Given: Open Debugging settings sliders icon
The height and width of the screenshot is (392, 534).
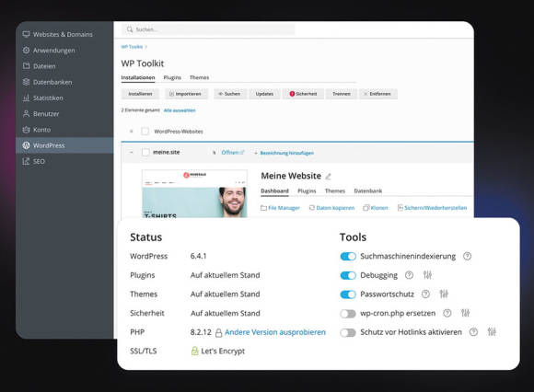Looking at the screenshot, I should tap(427, 275).
